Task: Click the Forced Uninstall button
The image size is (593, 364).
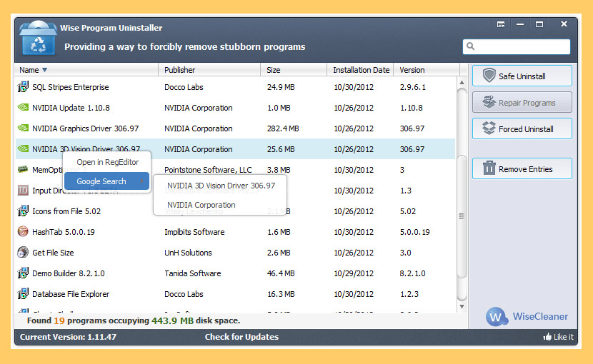Action: pyautogui.click(x=522, y=128)
